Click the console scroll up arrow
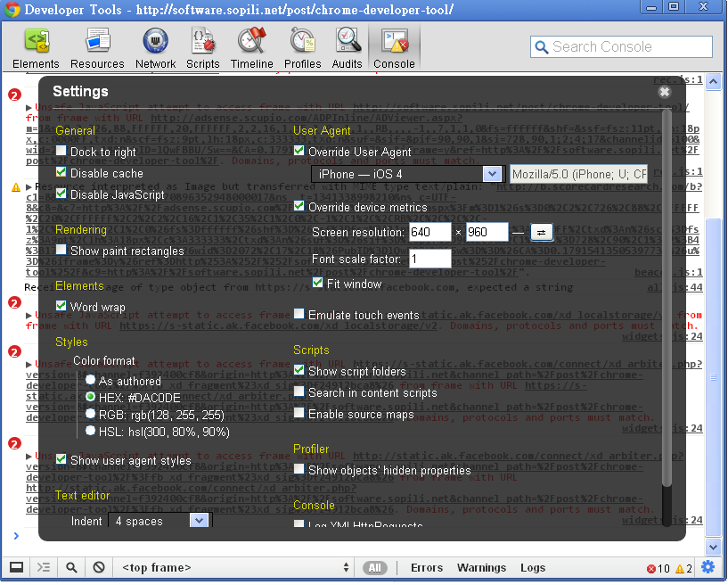Viewport: 728px width, 585px height. [x=713, y=82]
